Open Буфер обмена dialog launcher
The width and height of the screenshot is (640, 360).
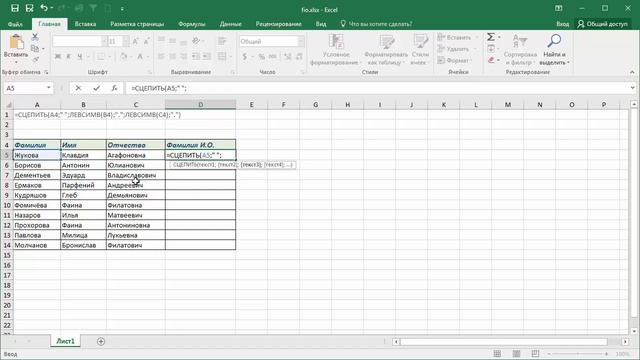[x=46, y=72]
